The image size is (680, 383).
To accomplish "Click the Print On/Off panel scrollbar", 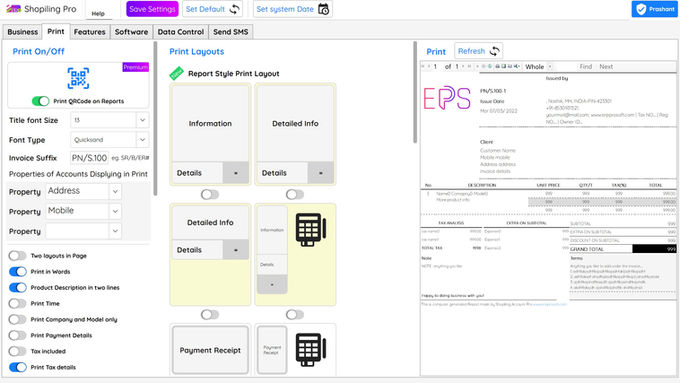I will pyautogui.click(x=155, y=118).
